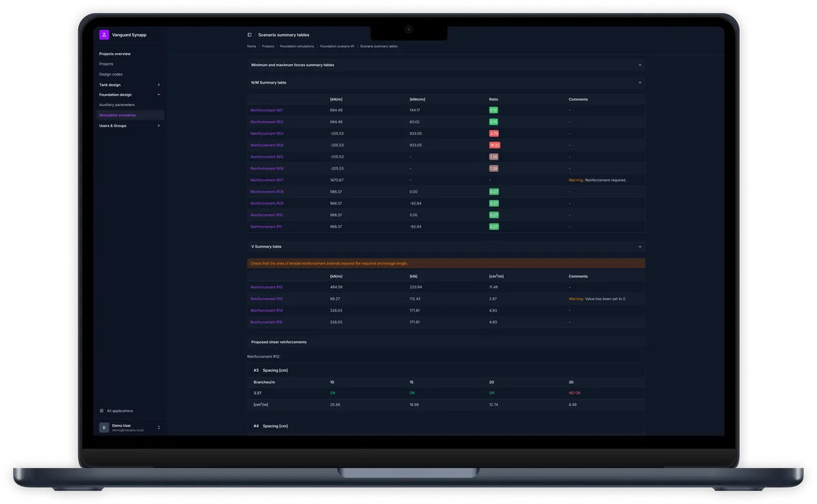The image size is (817, 504).
Task: Open Reinforcement R08 link
Action: (x=267, y=192)
